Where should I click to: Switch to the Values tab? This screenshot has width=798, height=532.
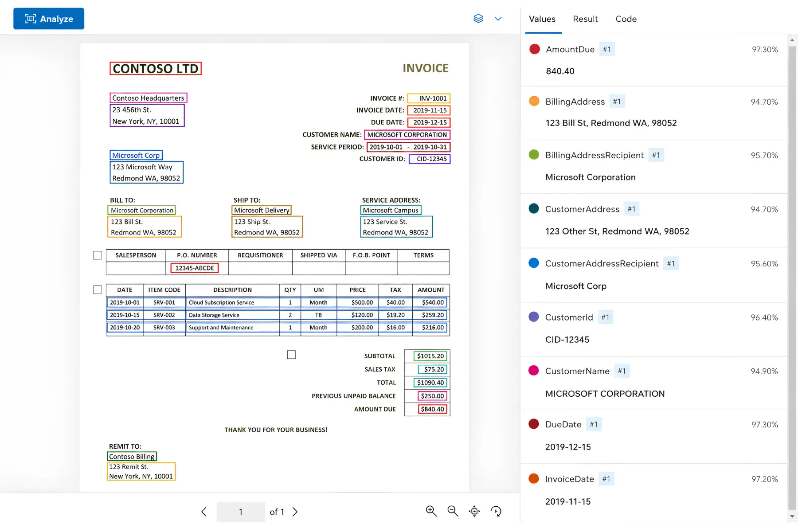tap(542, 19)
